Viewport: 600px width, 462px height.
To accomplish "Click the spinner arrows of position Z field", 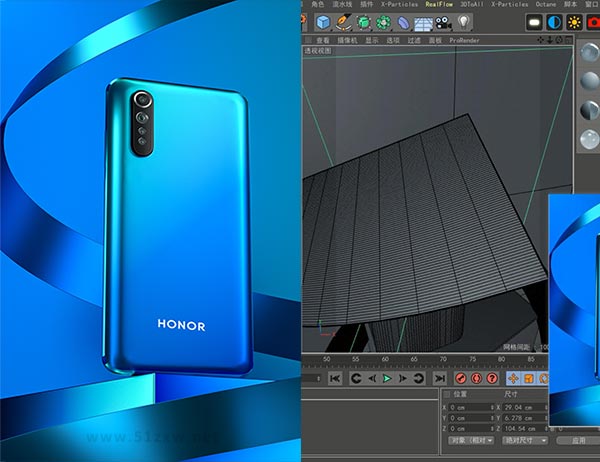I will pos(492,429).
